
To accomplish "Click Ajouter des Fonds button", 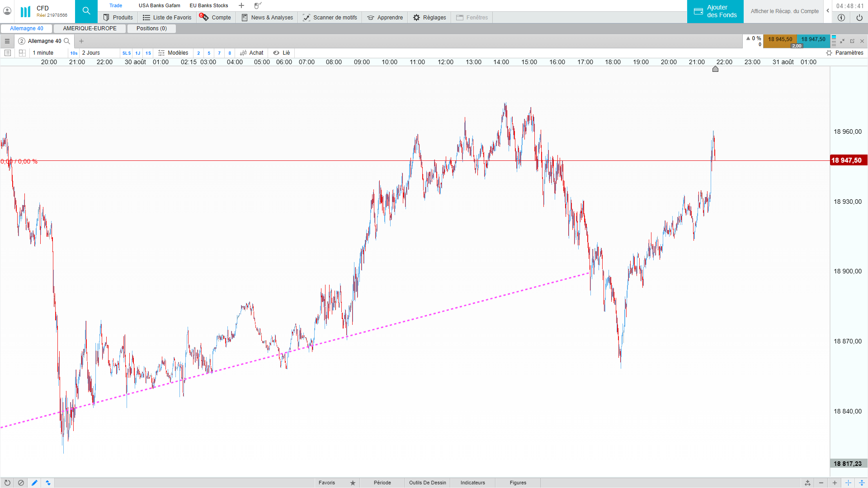I will (x=715, y=11).
